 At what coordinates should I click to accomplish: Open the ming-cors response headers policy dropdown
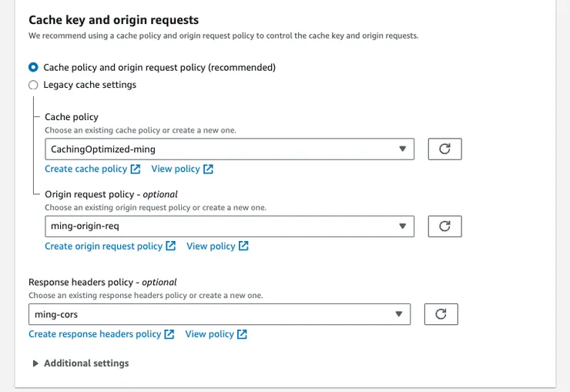click(220, 313)
